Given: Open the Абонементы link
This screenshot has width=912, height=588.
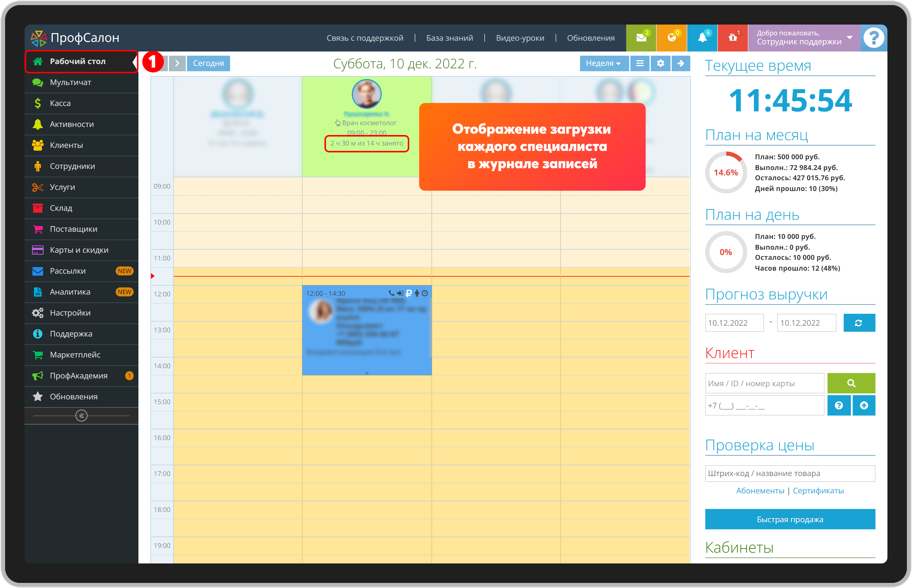Looking at the screenshot, I should (760, 491).
